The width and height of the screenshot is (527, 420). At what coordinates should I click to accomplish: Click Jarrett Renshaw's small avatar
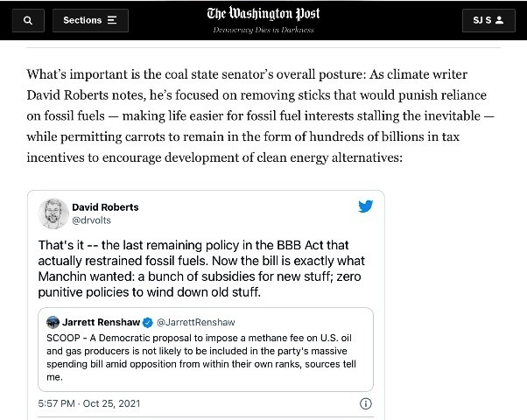[53, 323]
